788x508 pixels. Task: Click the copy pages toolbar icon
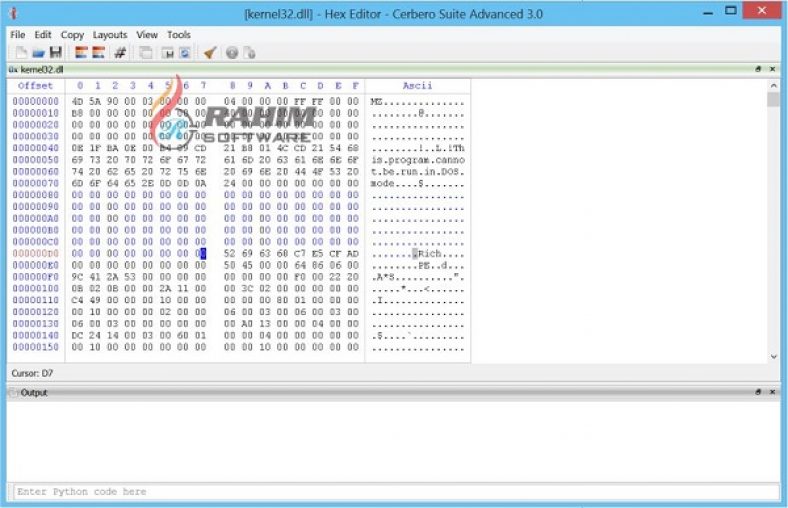(145, 53)
